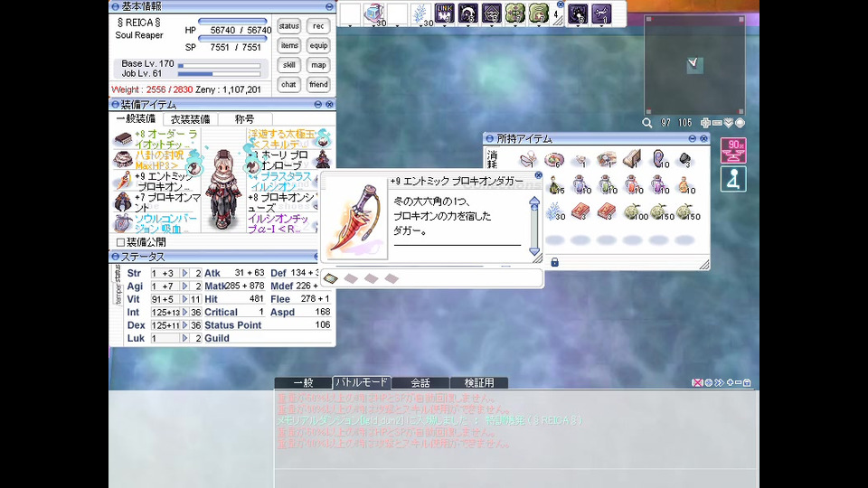Open inventory with the items button

tap(289, 45)
